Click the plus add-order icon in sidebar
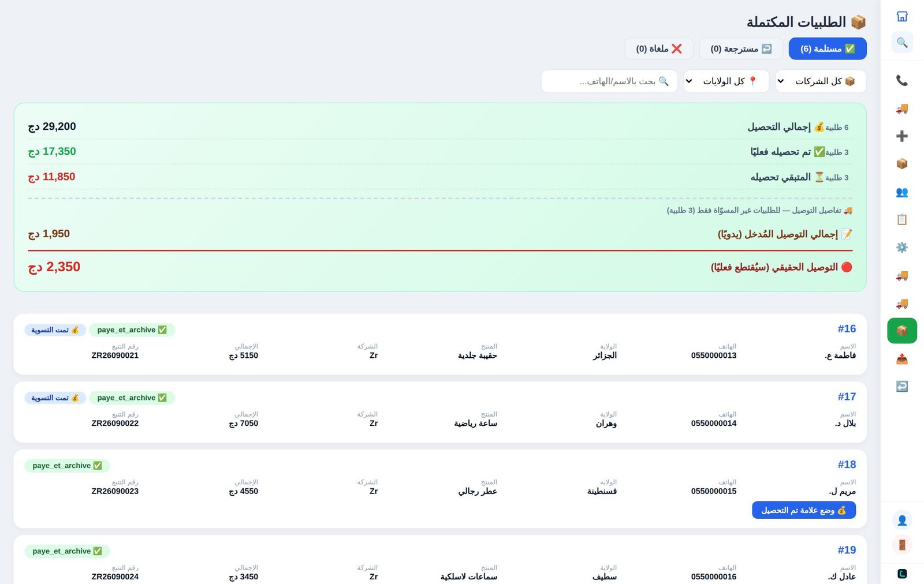 (x=902, y=136)
